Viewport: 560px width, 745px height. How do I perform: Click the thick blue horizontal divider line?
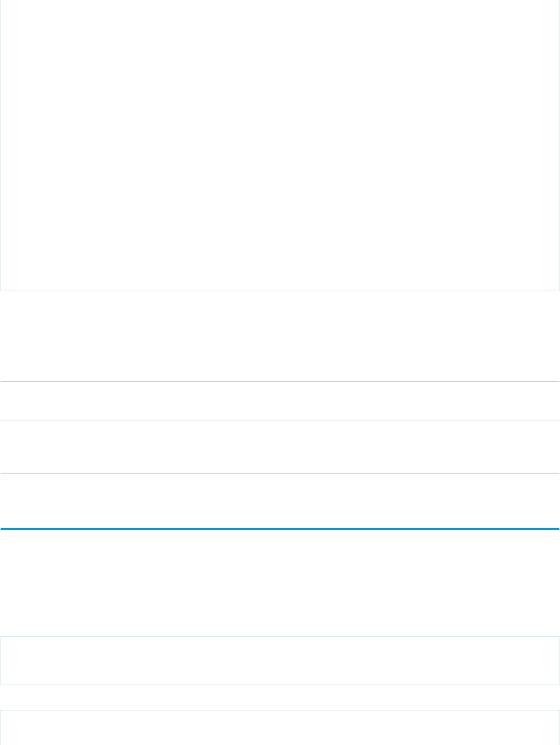(x=280, y=529)
